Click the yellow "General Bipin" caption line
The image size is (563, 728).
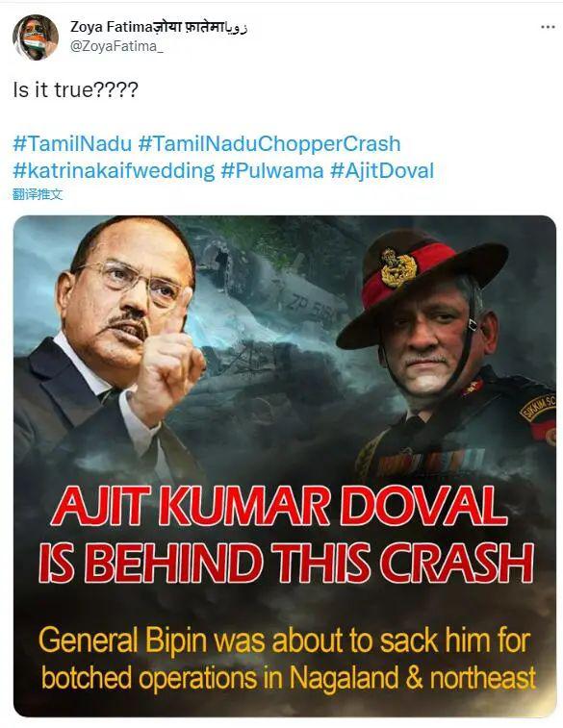click(284, 640)
